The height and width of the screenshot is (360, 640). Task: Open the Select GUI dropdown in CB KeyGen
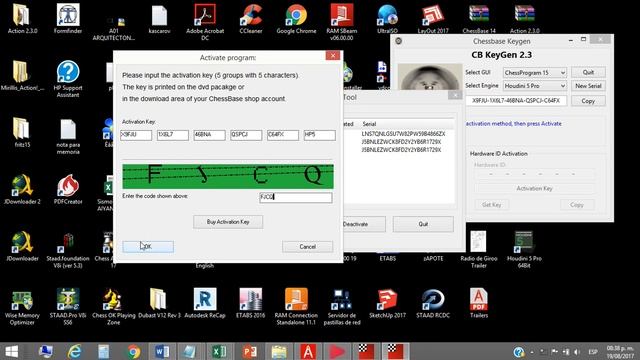535,73
